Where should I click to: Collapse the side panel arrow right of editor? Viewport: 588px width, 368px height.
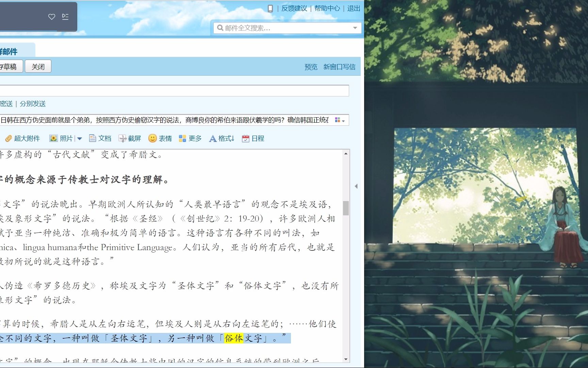(x=356, y=186)
